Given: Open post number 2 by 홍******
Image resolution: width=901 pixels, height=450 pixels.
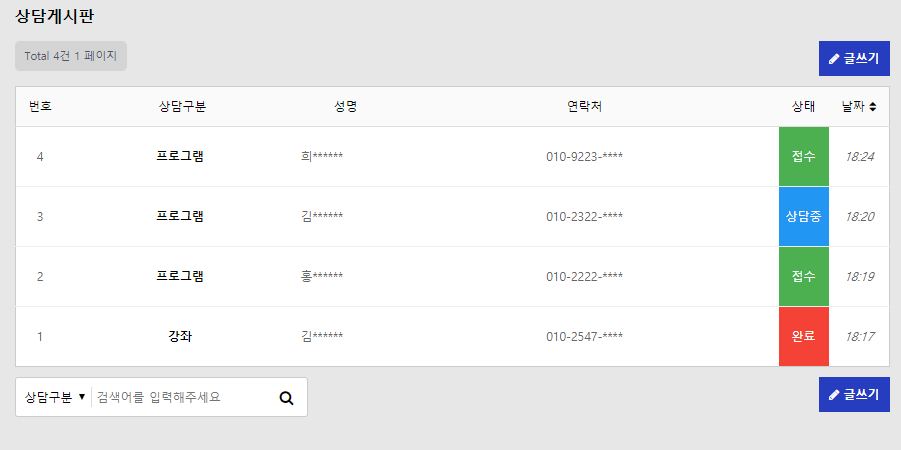Looking at the screenshot, I should tap(322, 277).
